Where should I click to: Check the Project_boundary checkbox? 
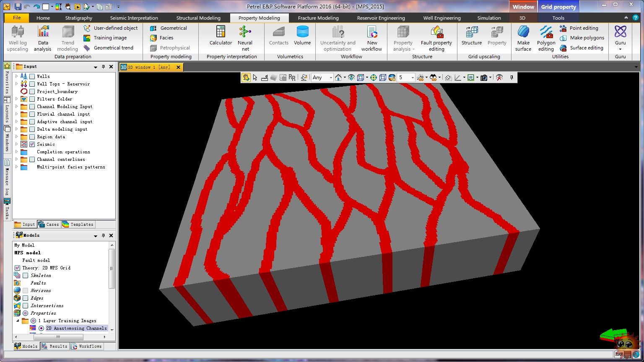(32, 91)
